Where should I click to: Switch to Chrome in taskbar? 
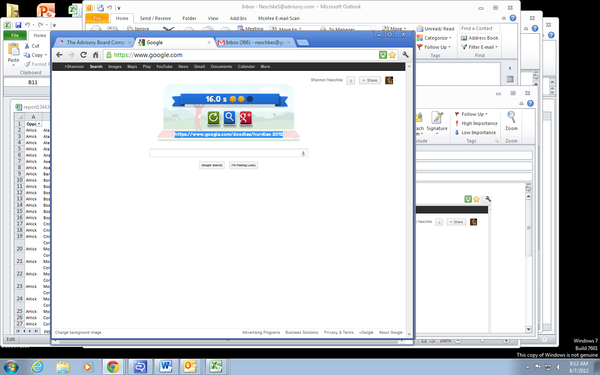point(112,367)
